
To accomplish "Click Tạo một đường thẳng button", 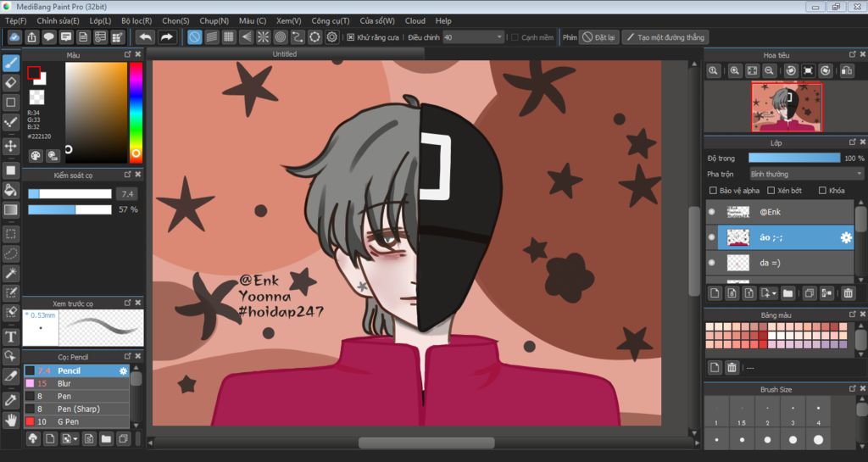I will [665, 37].
